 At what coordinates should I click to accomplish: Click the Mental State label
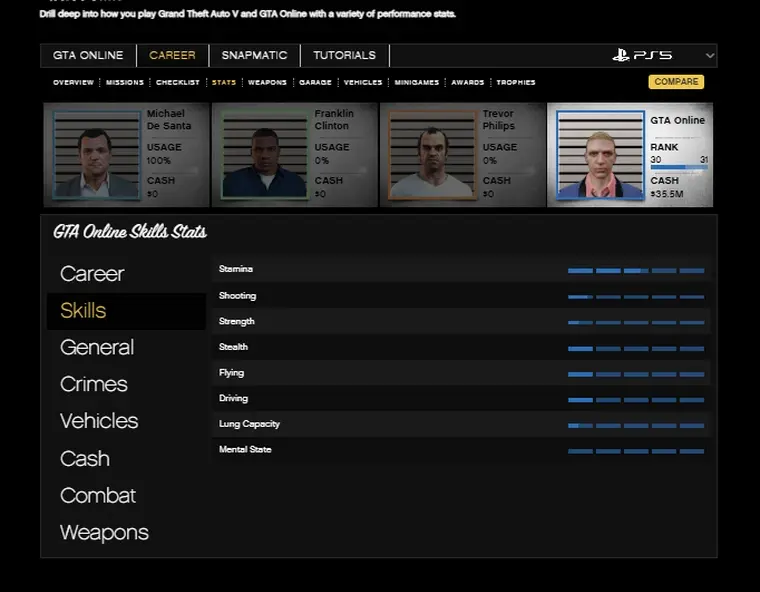[x=245, y=449]
